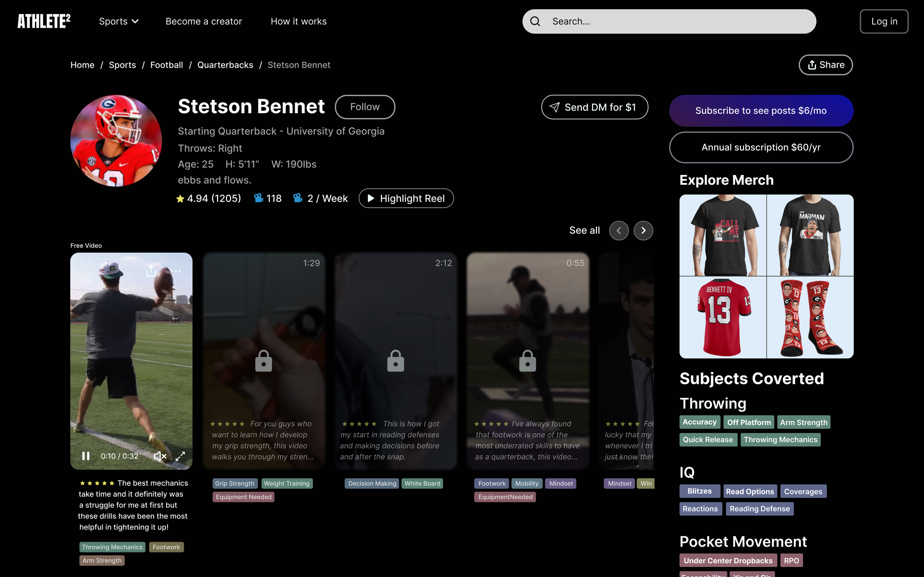924x577 pixels.
Task: Subscribe to see posts for $6/mo
Action: pyautogui.click(x=761, y=111)
